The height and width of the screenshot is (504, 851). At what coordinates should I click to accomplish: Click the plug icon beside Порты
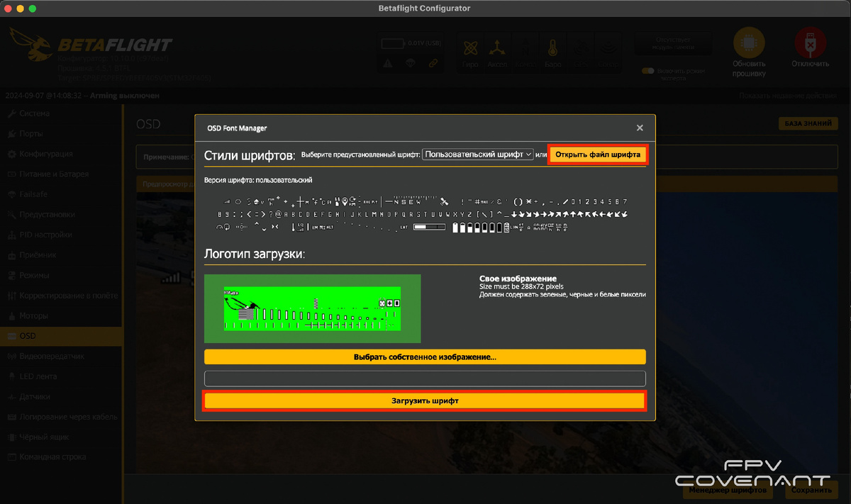(x=11, y=133)
